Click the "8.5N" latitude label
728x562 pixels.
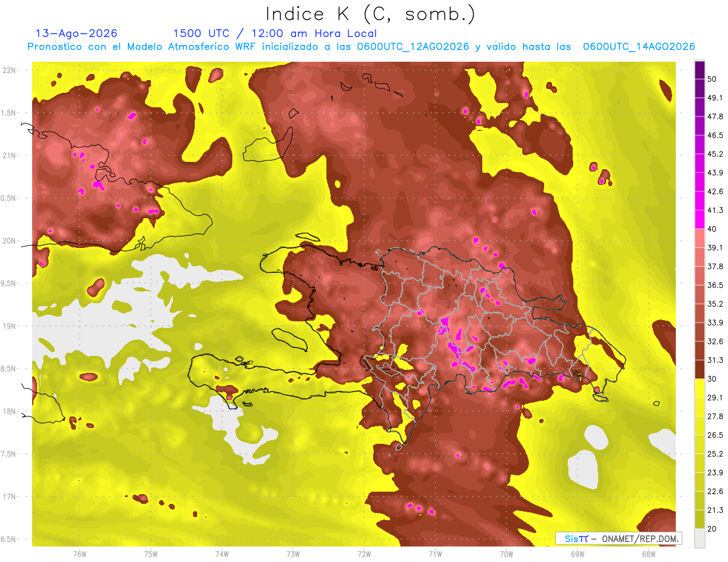click(x=9, y=369)
